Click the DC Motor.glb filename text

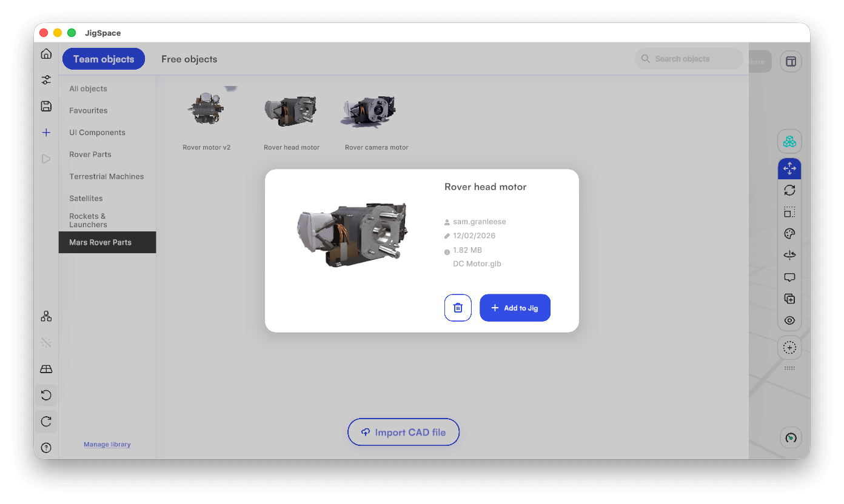[x=477, y=264]
